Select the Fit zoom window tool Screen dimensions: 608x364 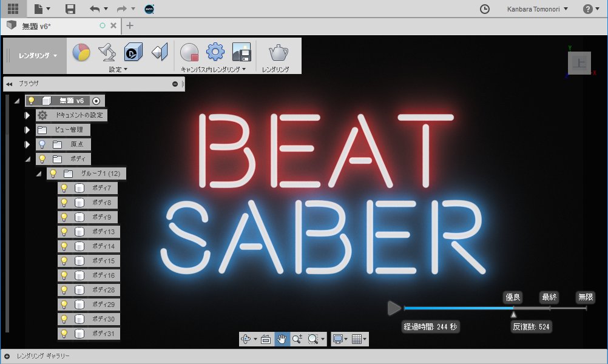(x=312, y=339)
